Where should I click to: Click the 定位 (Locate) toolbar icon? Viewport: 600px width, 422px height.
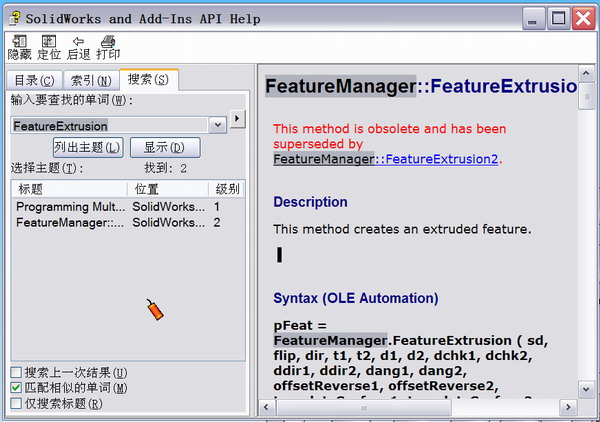[x=49, y=48]
